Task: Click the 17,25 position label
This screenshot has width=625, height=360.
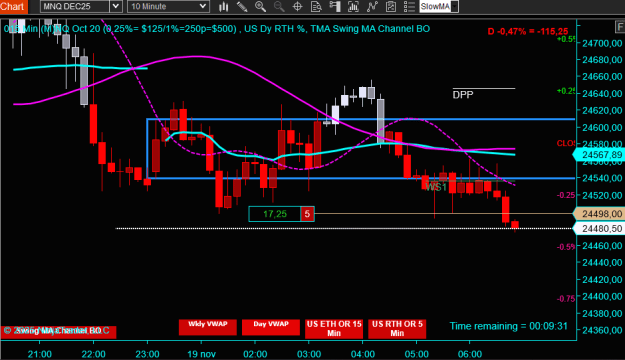Action: coord(275,214)
